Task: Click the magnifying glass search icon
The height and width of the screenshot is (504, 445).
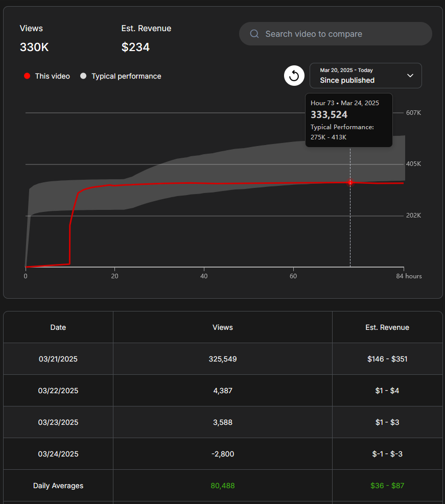Action: [254, 34]
